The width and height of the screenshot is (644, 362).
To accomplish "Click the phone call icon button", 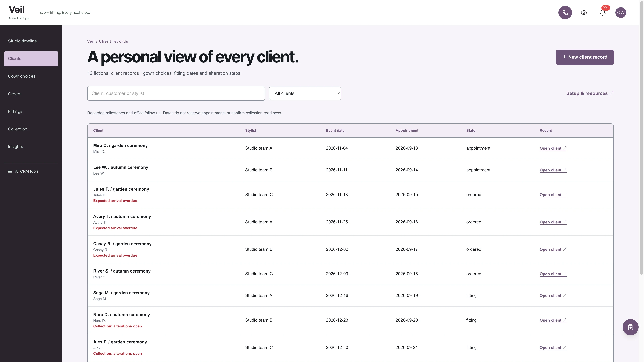I will click(x=565, y=13).
